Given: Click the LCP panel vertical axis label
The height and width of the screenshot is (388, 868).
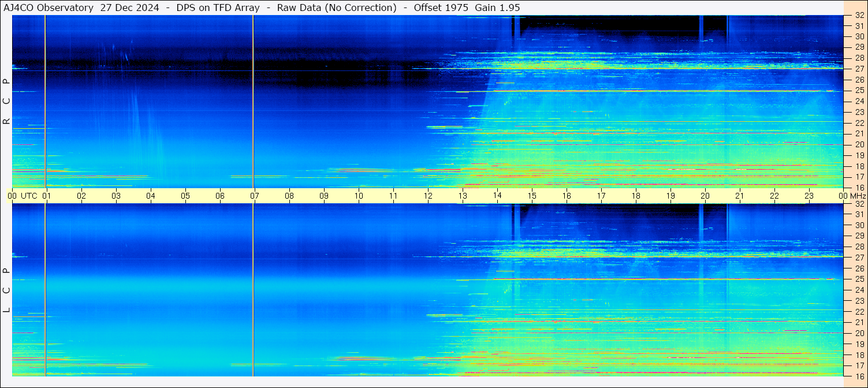Looking at the screenshot, I should [x=6, y=290].
